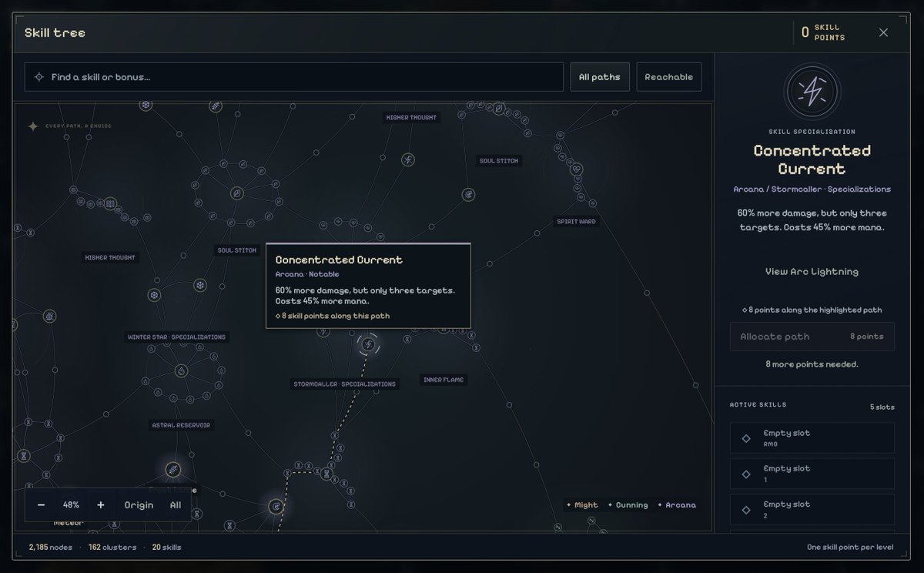The height and width of the screenshot is (573, 924).
Task: Click the 2,185 nodes count in the status bar
Action: [x=50, y=548]
